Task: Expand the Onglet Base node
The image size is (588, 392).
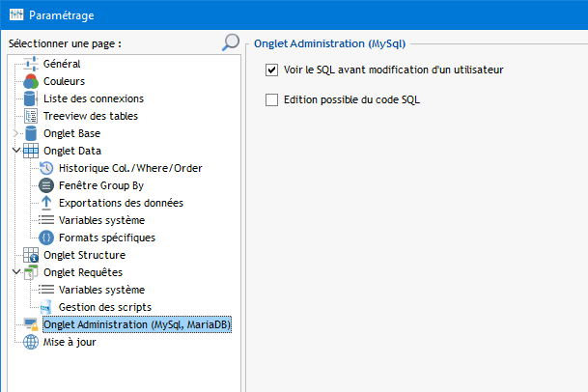Action: (15, 133)
